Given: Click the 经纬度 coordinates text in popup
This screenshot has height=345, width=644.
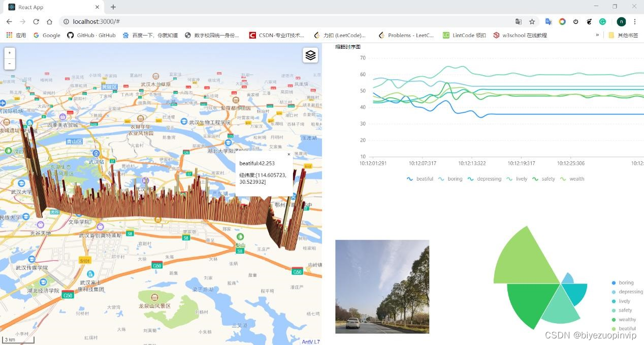Looking at the screenshot, I should click(263, 178).
